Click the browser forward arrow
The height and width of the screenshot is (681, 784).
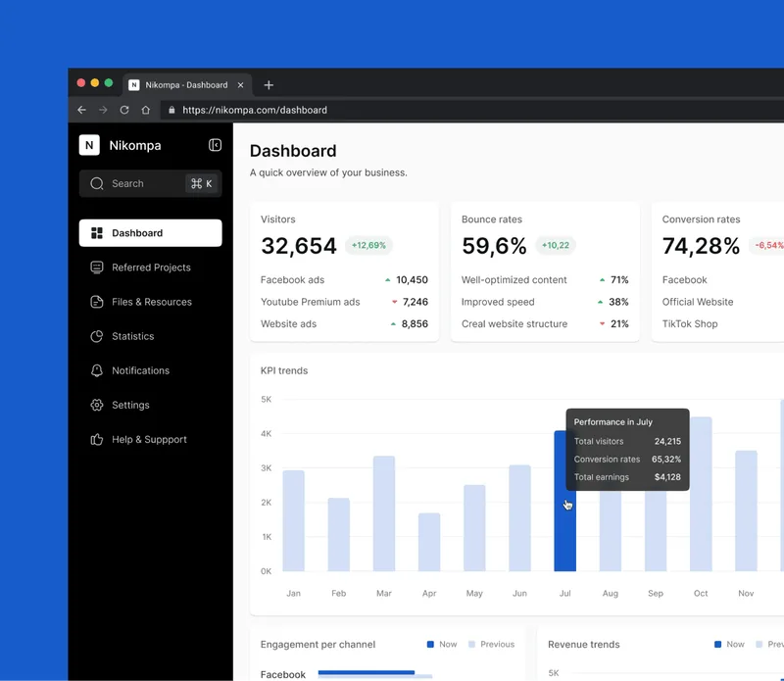pyautogui.click(x=103, y=110)
